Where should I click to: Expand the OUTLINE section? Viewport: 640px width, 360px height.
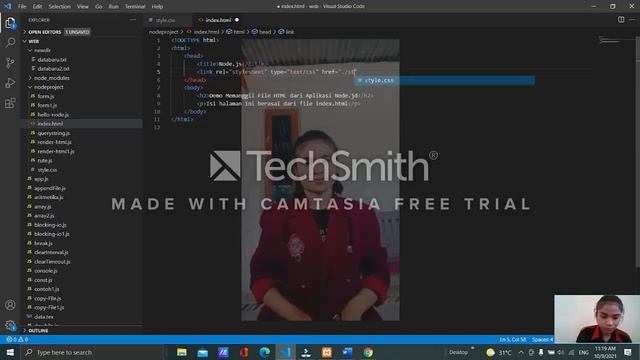point(38,331)
